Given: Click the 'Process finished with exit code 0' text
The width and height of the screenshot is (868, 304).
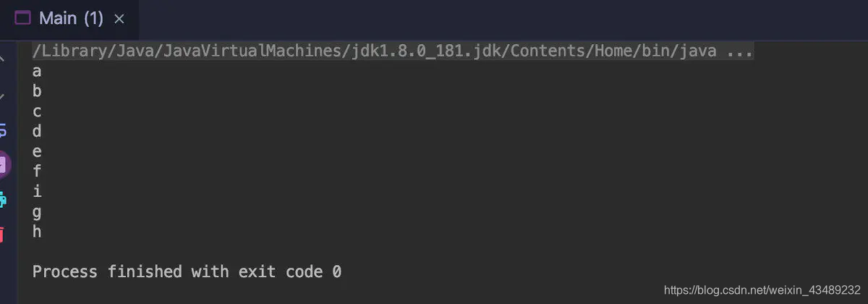Looking at the screenshot, I should (187, 272).
